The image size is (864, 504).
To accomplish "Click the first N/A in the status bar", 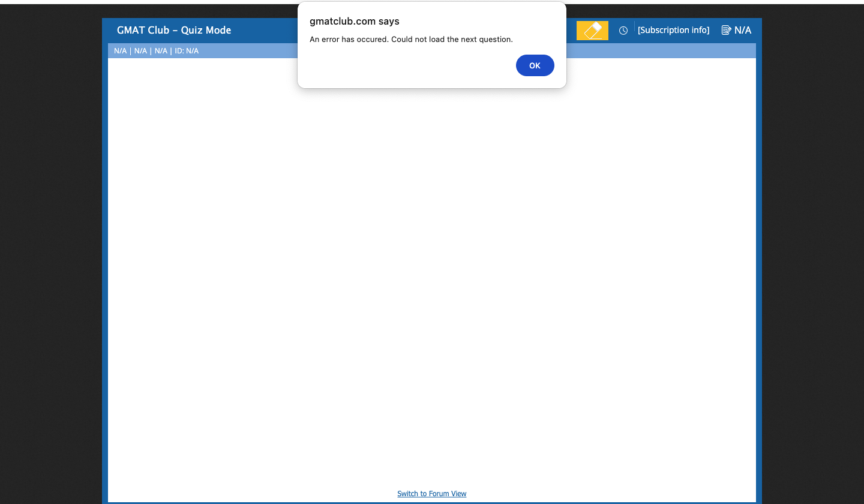I will 120,50.
